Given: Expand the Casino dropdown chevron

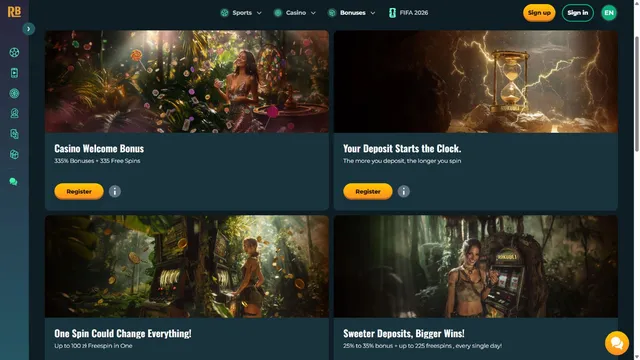Looking at the screenshot, I should [313, 13].
